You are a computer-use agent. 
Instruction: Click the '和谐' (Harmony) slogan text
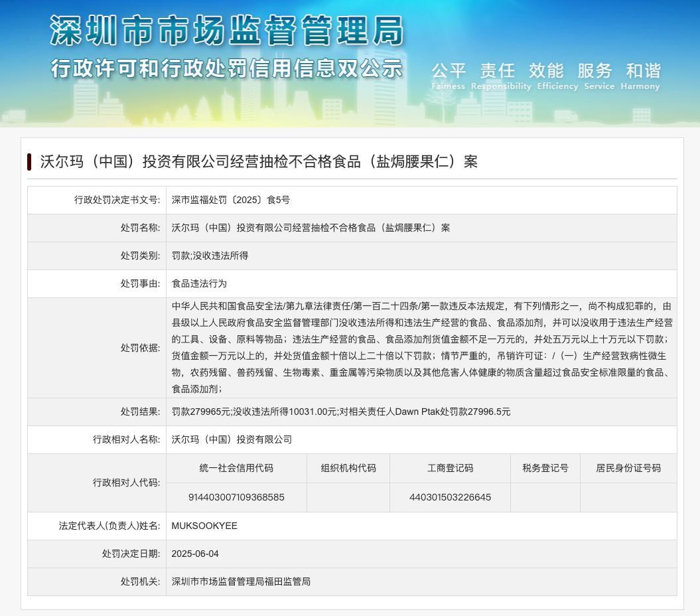click(641, 70)
